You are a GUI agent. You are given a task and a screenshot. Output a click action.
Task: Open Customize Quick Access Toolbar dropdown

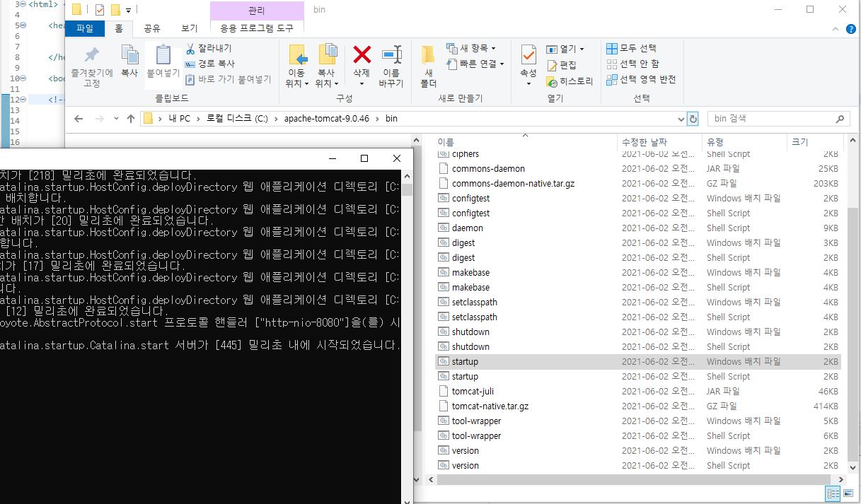(x=128, y=10)
